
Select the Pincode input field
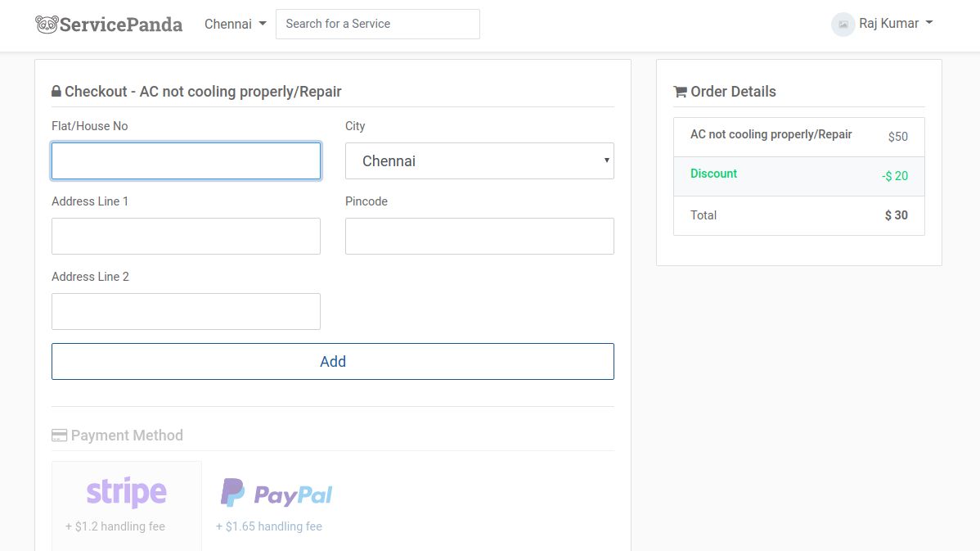pyautogui.click(x=479, y=237)
